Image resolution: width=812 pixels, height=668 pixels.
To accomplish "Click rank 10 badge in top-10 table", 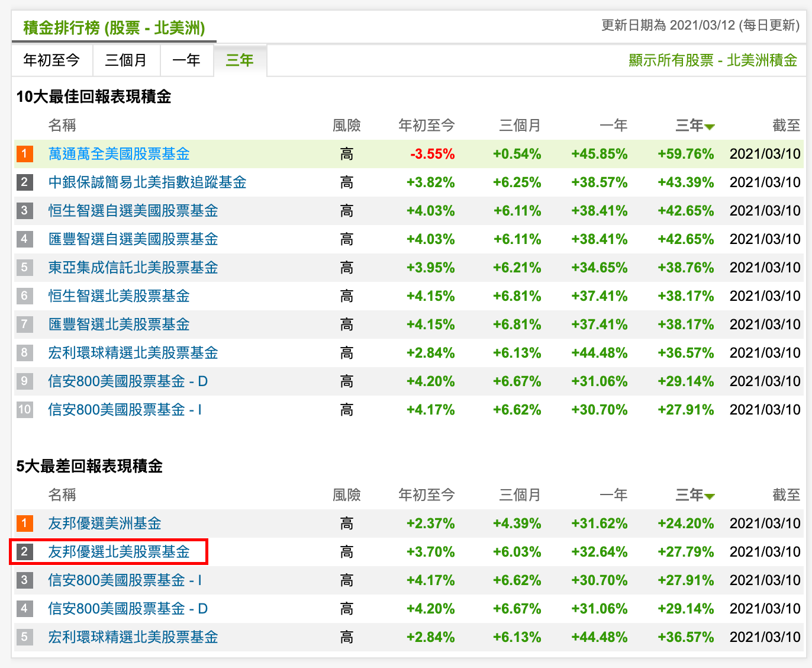I will coord(25,410).
